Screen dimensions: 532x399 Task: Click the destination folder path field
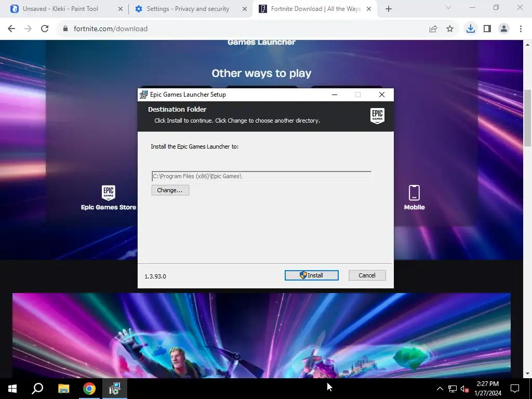[x=261, y=177]
